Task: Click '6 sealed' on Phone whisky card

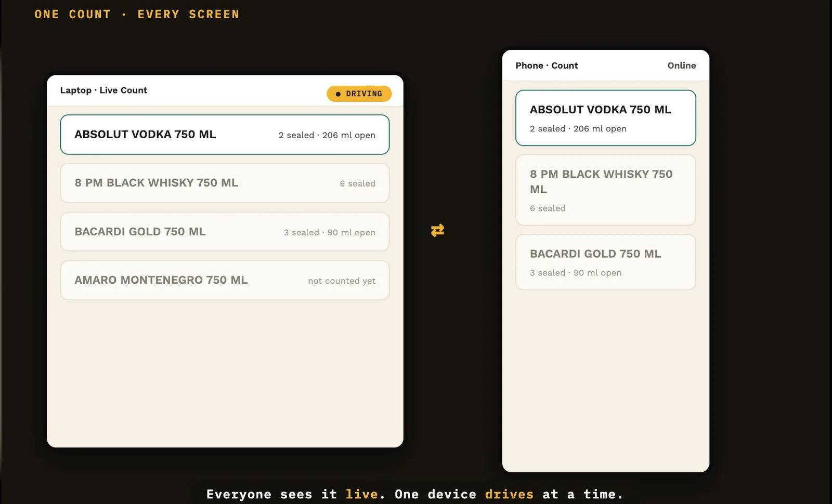Action: (x=548, y=208)
